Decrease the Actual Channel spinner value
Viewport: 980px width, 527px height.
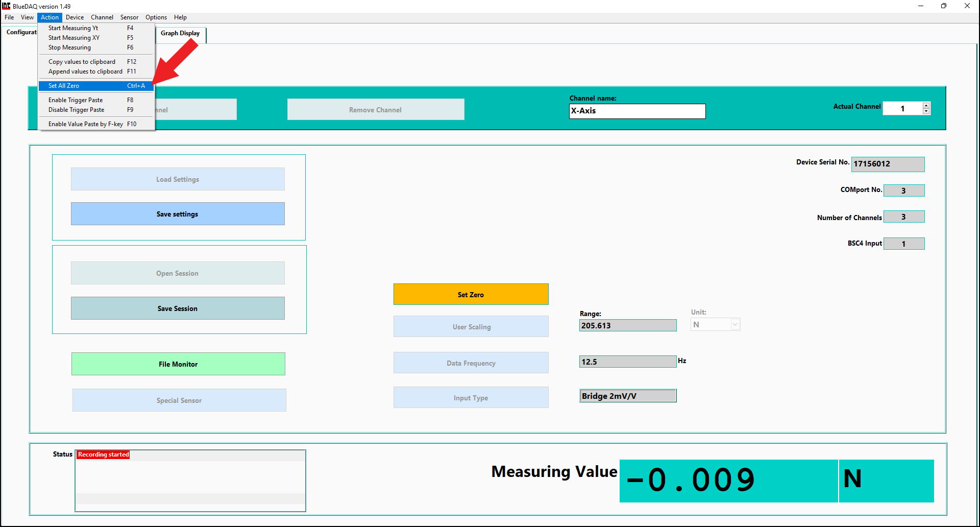[926, 111]
